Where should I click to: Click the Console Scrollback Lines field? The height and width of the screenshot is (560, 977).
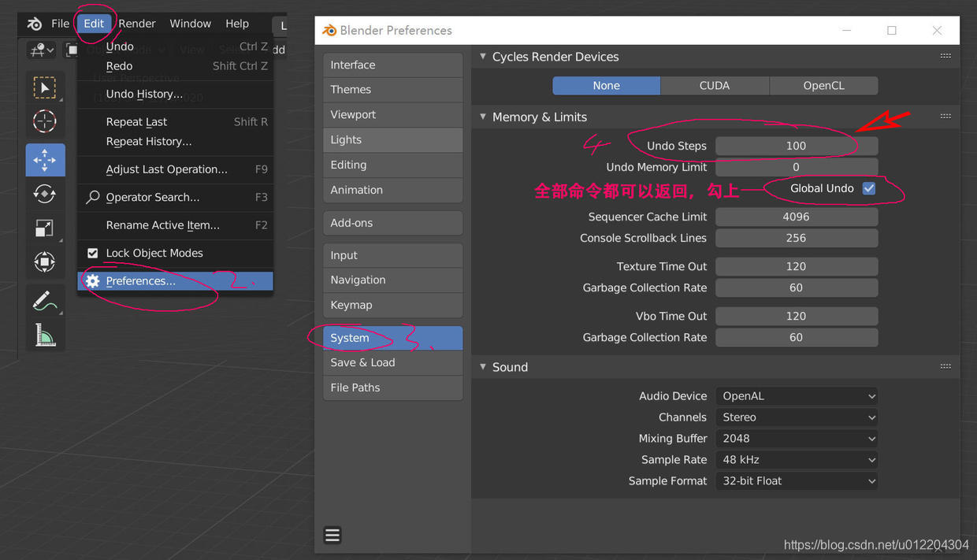797,238
